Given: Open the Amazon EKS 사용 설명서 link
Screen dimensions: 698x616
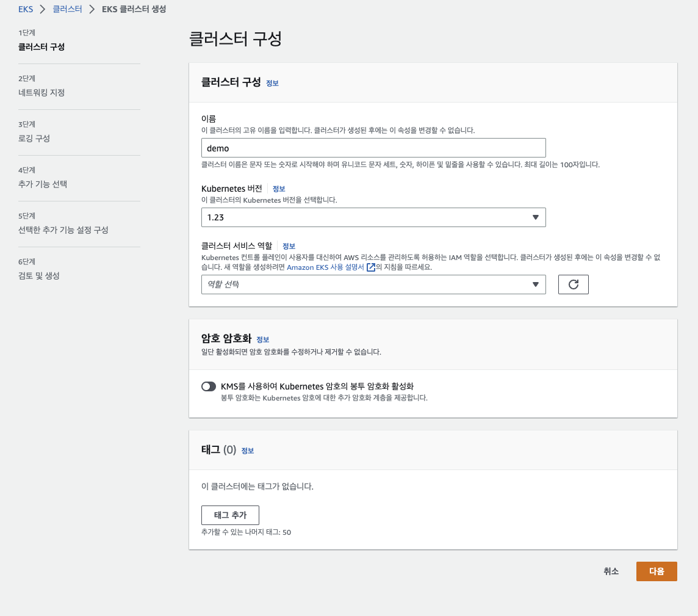Looking at the screenshot, I should pyautogui.click(x=325, y=267).
